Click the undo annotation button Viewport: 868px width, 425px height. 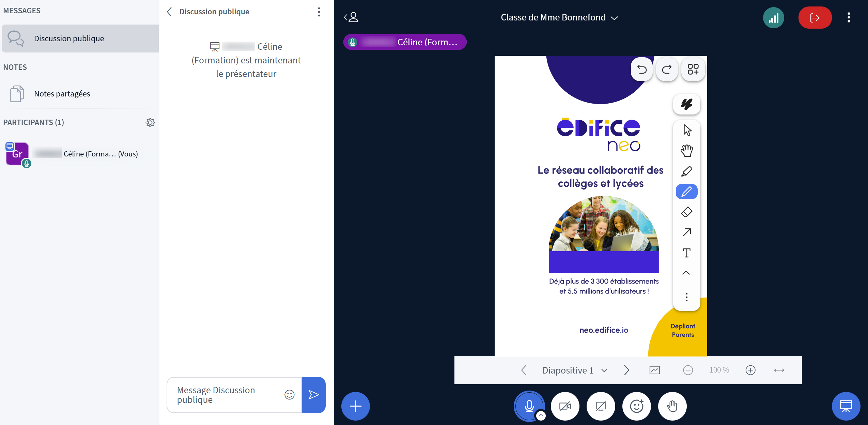pyautogui.click(x=642, y=70)
